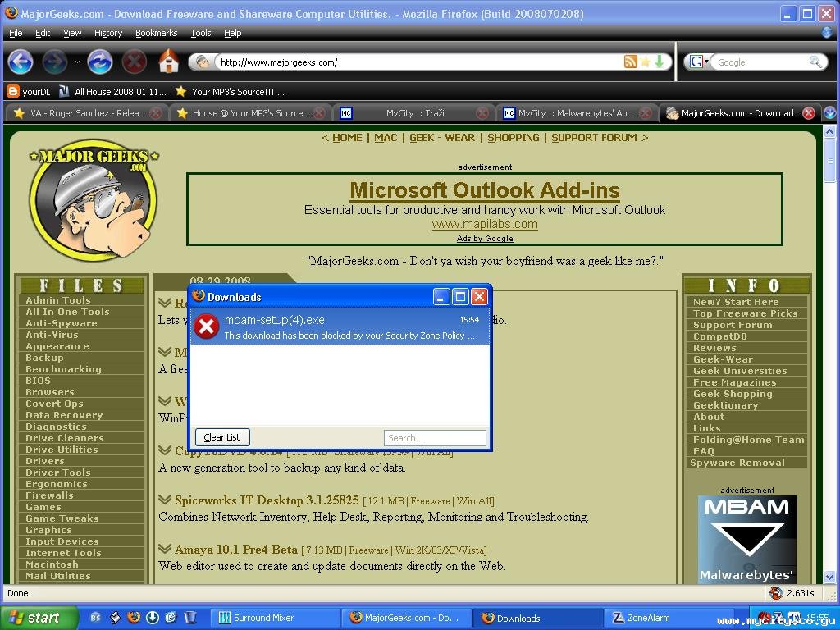Go back with the Back arrow button
This screenshot has height=630, width=840.
point(21,62)
